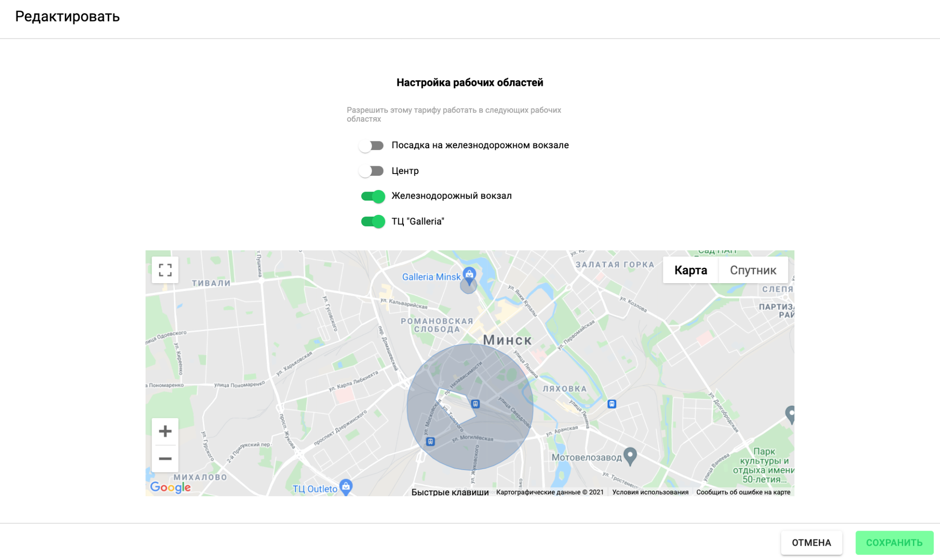This screenshot has height=560, width=940.
Task: Click the Мотовелозавод location pin
Action: [630, 456]
